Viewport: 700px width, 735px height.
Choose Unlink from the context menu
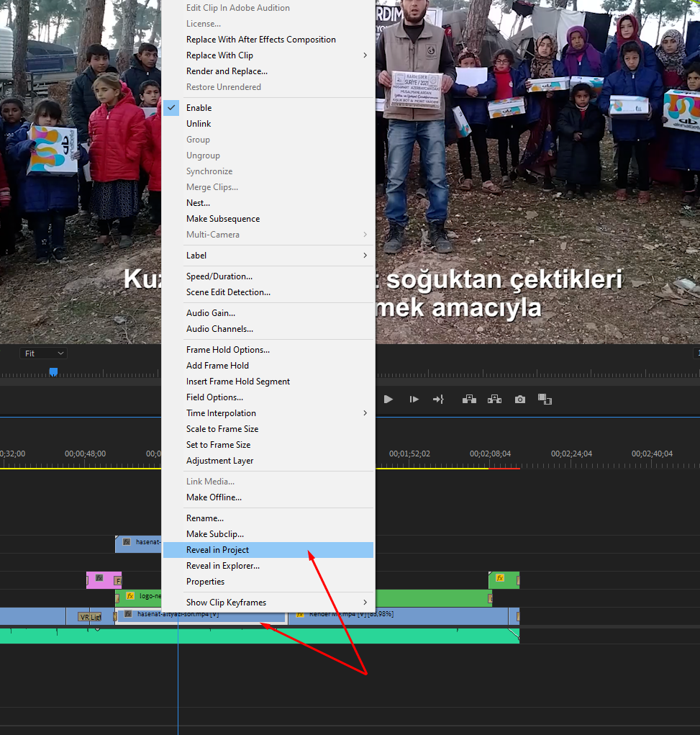(x=268, y=124)
